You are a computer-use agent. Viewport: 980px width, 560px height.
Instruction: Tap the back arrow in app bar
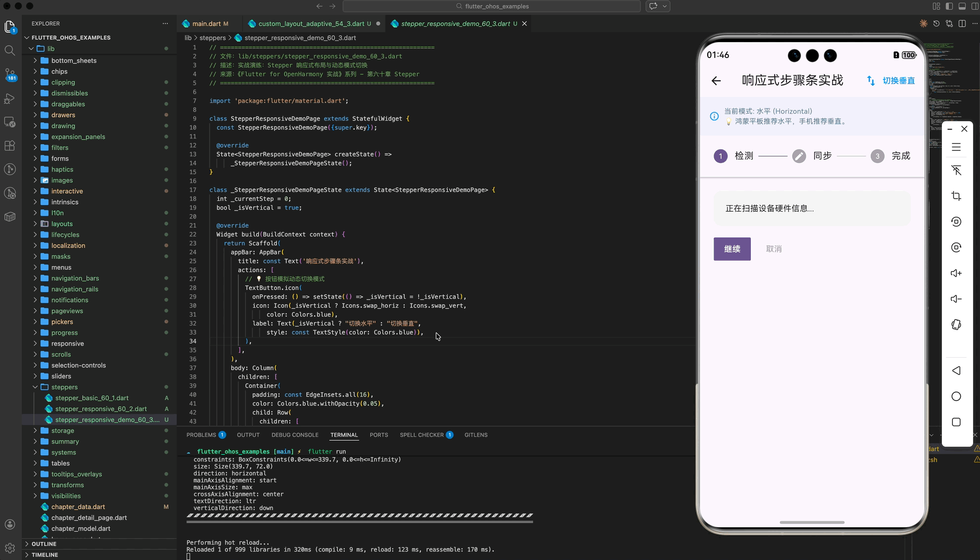tap(716, 81)
